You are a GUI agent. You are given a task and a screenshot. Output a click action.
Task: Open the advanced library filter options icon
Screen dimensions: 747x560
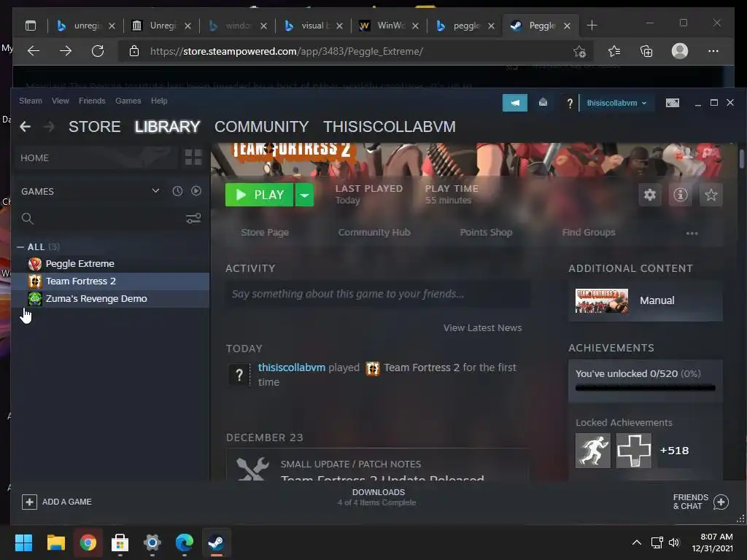click(193, 219)
